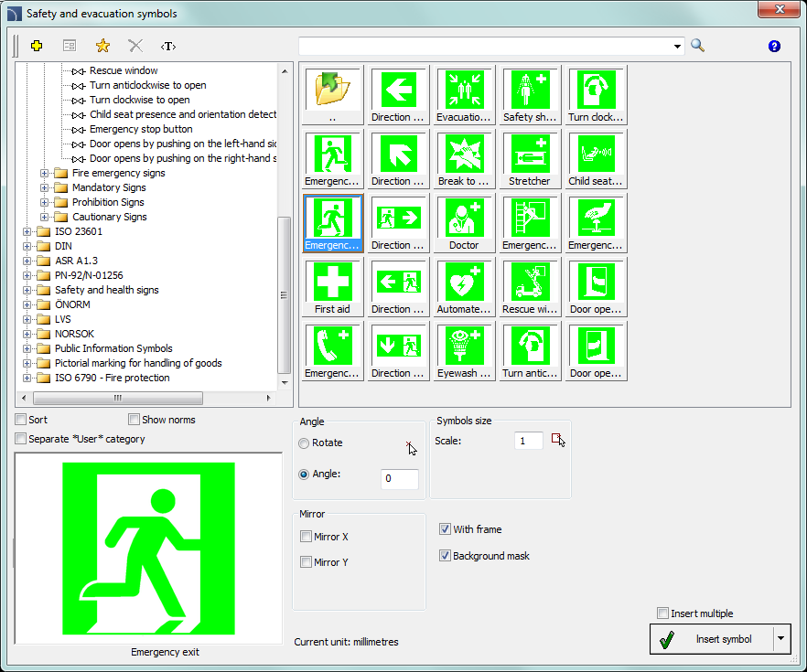The height and width of the screenshot is (672, 807).
Task: Open the search box dropdown arrow
Action: [x=677, y=47]
